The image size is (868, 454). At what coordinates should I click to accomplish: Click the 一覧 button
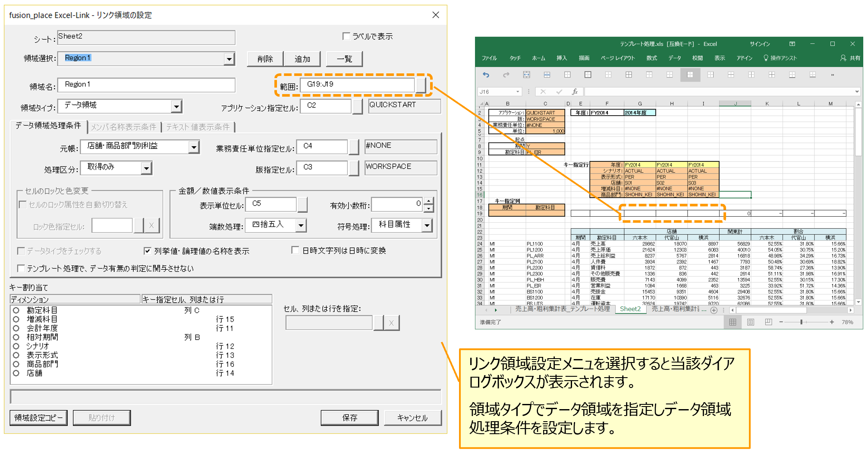344,59
